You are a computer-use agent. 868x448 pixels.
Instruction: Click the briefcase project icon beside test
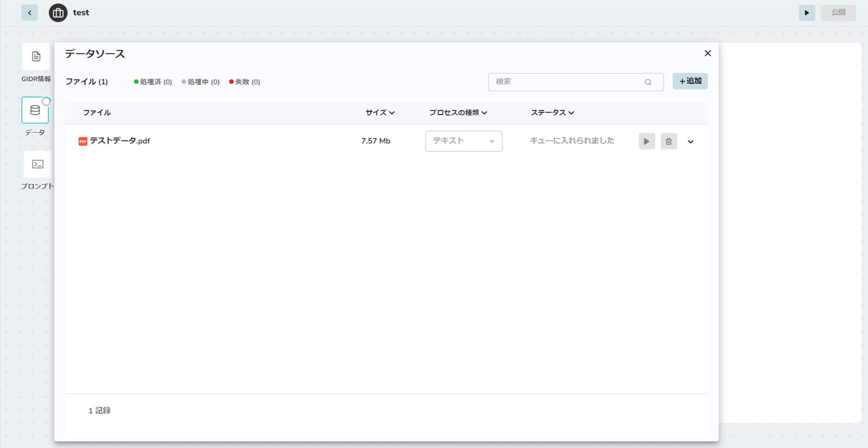[58, 13]
